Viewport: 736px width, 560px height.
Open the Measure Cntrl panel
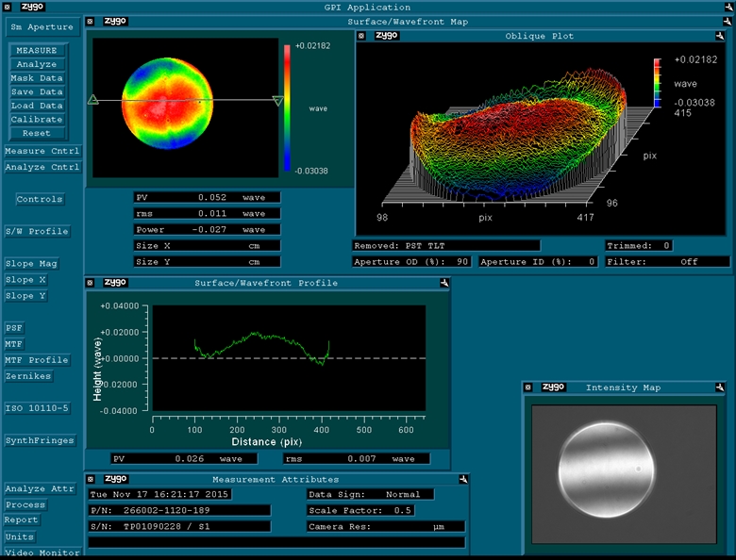tap(42, 151)
